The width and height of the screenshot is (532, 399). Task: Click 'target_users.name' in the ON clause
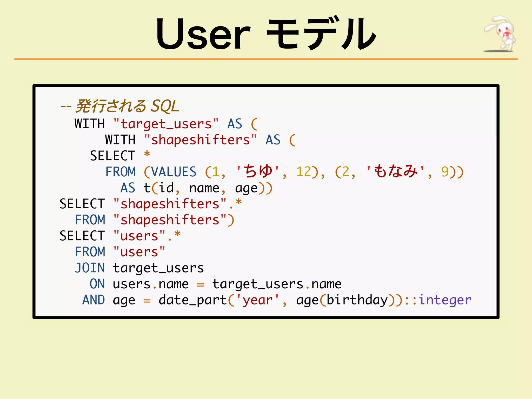[x=277, y=284]
